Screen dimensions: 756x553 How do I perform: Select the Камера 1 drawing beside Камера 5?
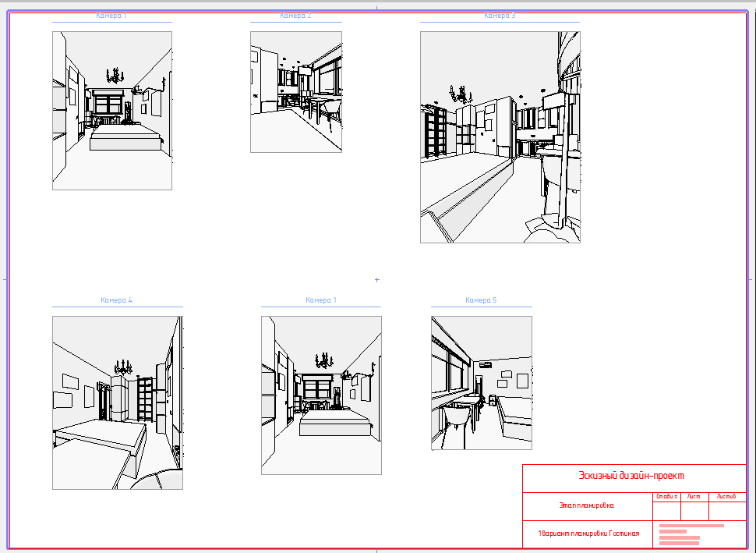point(321,395)
